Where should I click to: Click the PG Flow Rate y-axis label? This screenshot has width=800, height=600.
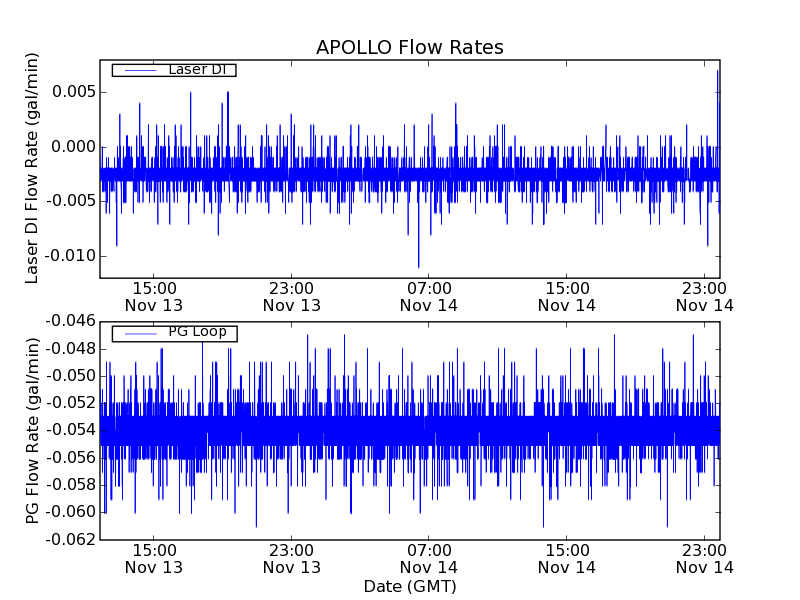click(x=32, y=430)
